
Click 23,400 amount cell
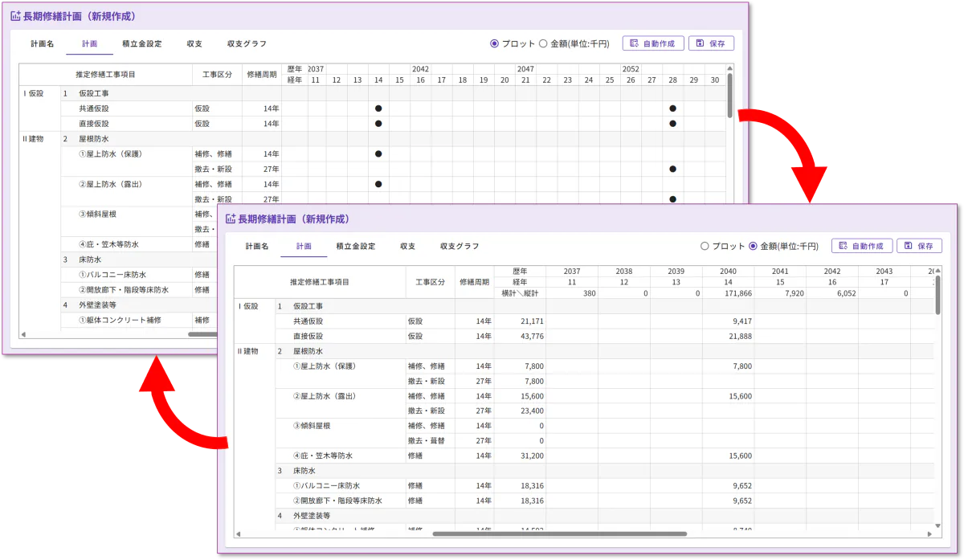point(520,411)
